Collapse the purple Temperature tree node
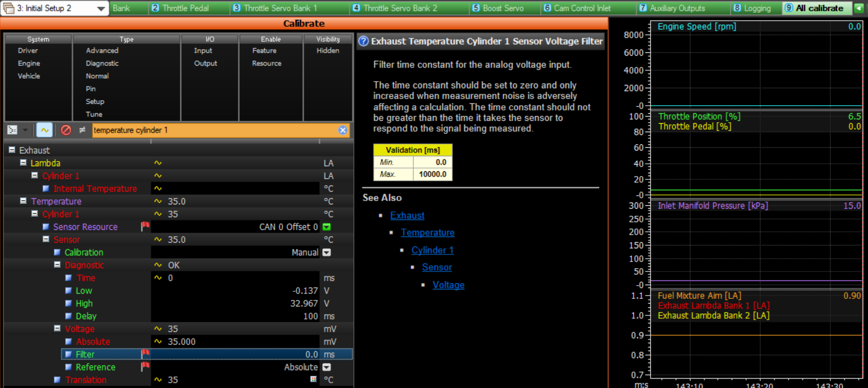This screenshot has height=388, width=868. (x=23, y=201)
